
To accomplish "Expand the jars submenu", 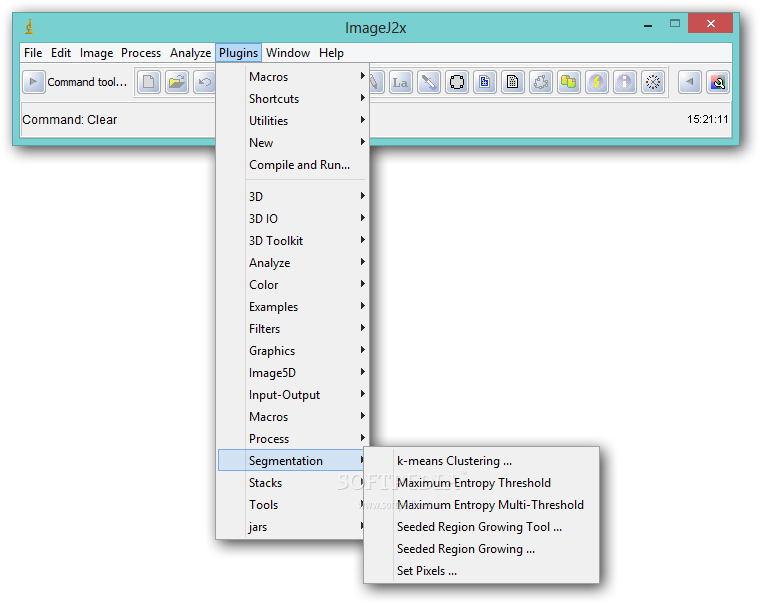I will [291, 527].
